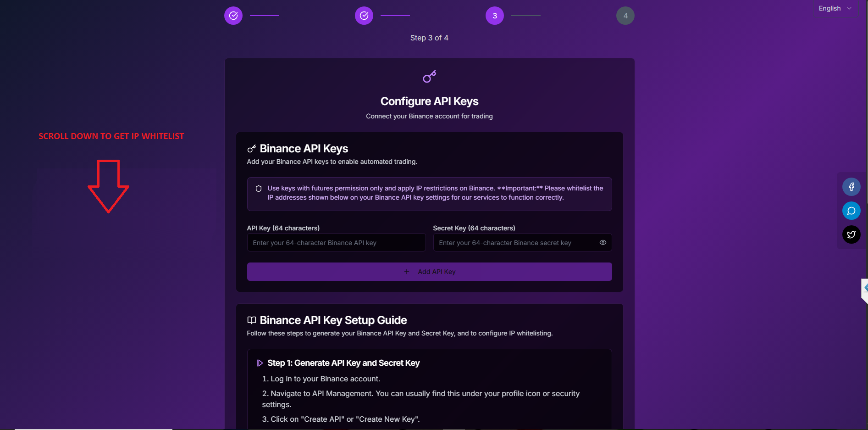The height and width of the screenshot is (430, 868).
Task: Click the 'Step 3 of 4' label
Action: (429, 38)
